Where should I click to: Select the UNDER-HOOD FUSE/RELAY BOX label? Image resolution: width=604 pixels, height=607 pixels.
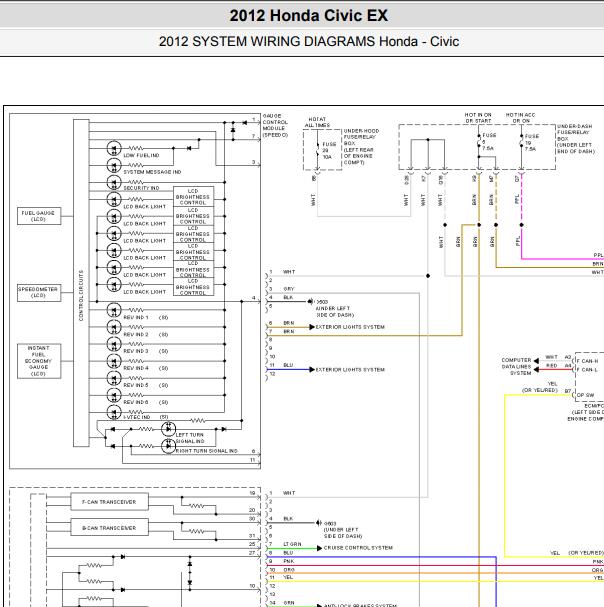click(x=361, y=147)
